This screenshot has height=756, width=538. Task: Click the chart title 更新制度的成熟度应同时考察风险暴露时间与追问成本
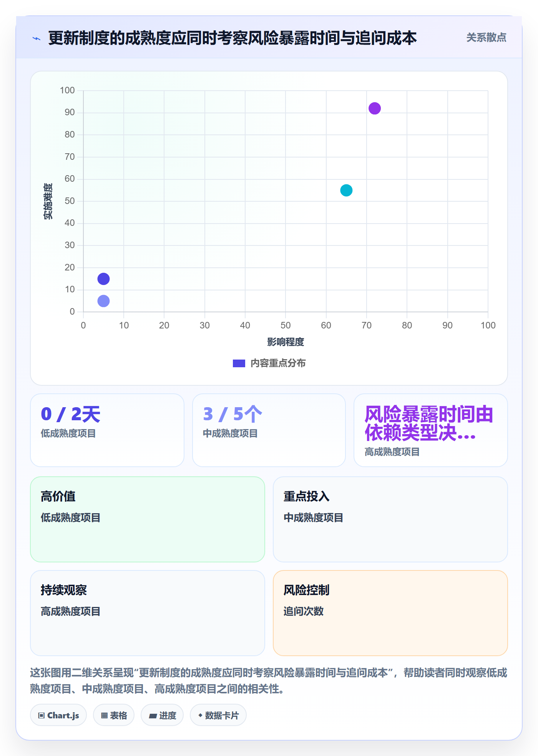pos(232,38)
